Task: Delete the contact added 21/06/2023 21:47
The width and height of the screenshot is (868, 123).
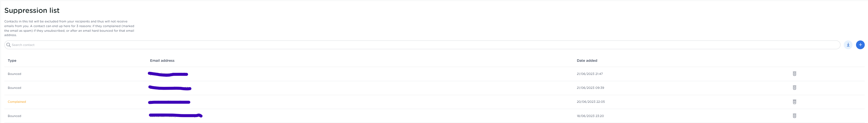Action: point(794,74)
